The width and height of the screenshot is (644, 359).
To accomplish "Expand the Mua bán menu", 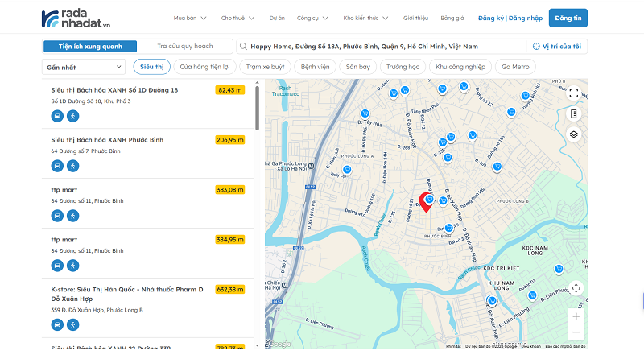I will (x=190, y=18).
